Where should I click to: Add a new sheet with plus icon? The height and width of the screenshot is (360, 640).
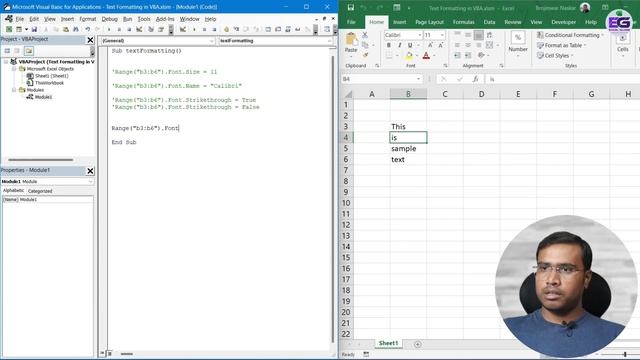pyautogui.click(x=417, y=344)
